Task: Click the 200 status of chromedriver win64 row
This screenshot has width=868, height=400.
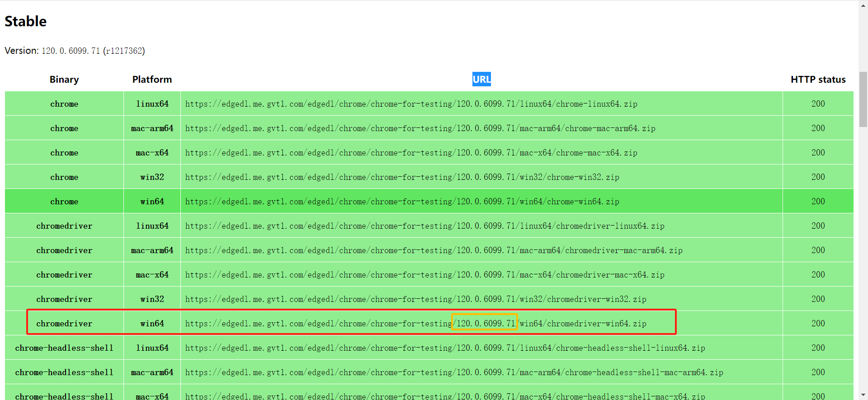Action: pos(818,324)
